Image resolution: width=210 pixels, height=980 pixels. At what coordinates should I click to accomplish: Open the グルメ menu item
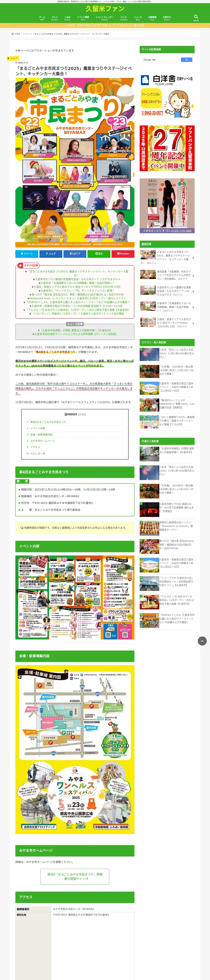point(54,18)
